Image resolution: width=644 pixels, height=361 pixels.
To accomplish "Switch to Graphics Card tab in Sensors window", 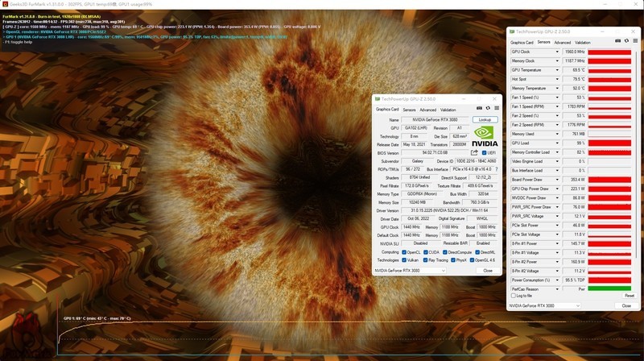I will (522, 43).
